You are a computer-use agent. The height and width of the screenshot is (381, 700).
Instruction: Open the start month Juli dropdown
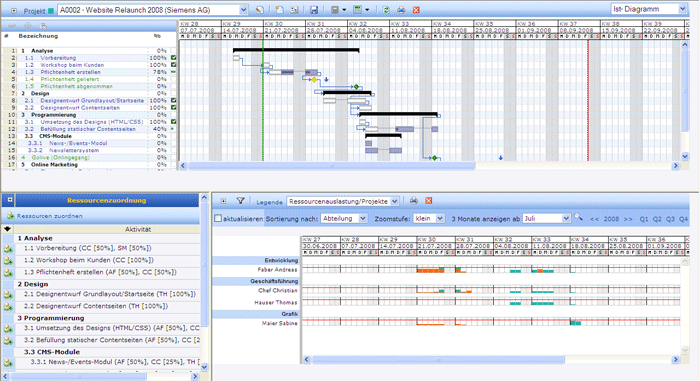coord(546,218)
